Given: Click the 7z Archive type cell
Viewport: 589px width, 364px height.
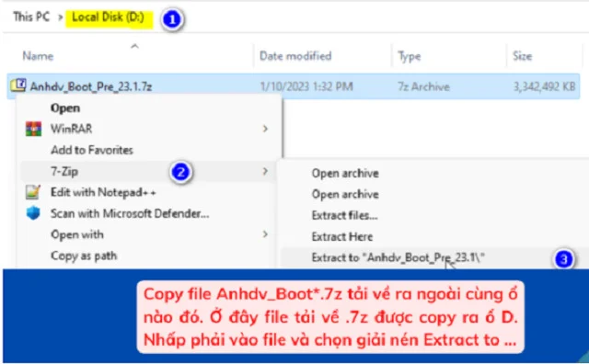Looking at the screenshot, I should tap(423, 86).
